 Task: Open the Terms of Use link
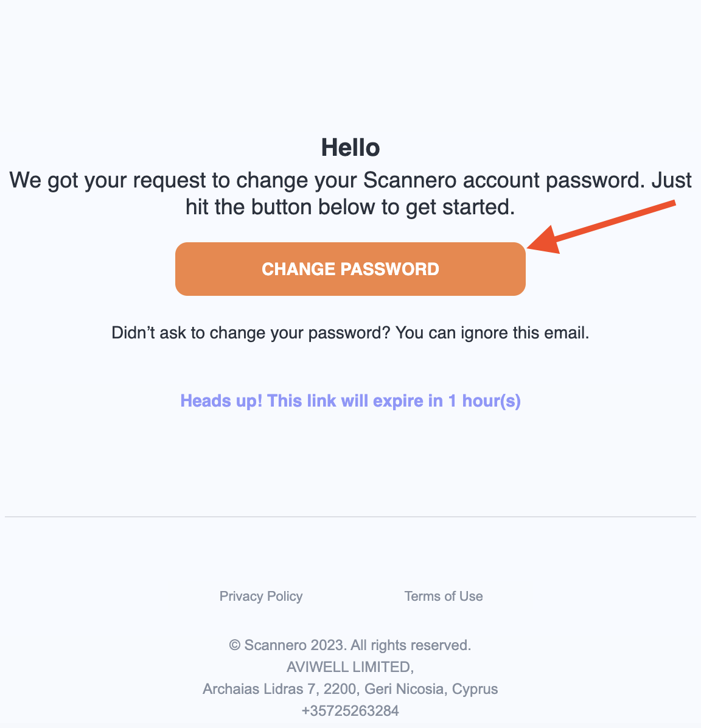point(444,596)
